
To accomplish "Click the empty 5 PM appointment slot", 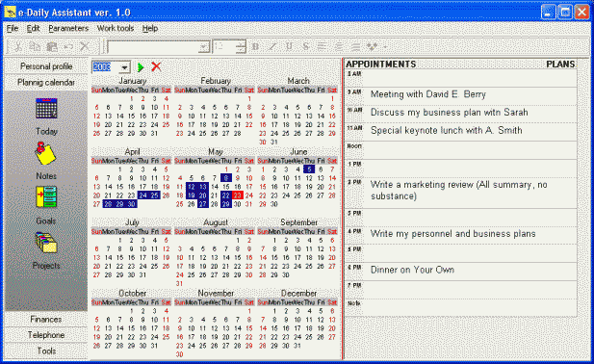I will pos(470,254).
